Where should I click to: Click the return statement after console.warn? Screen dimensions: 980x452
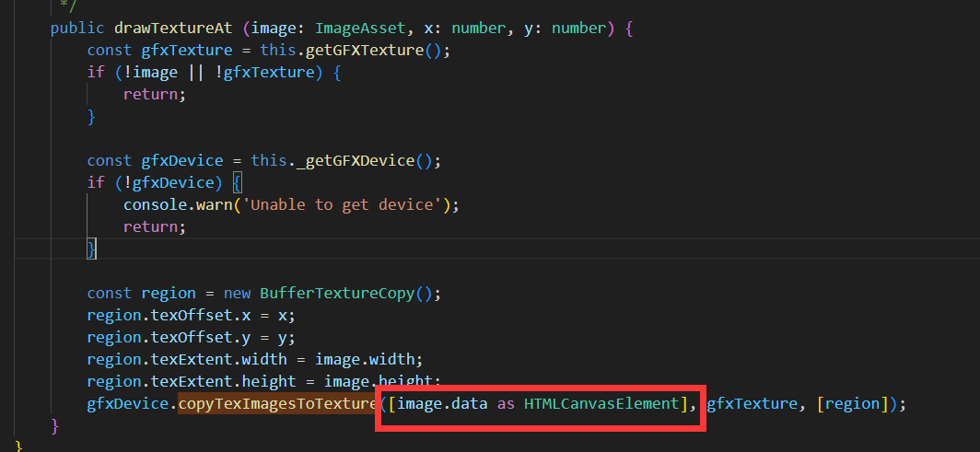tap(151, 226)
